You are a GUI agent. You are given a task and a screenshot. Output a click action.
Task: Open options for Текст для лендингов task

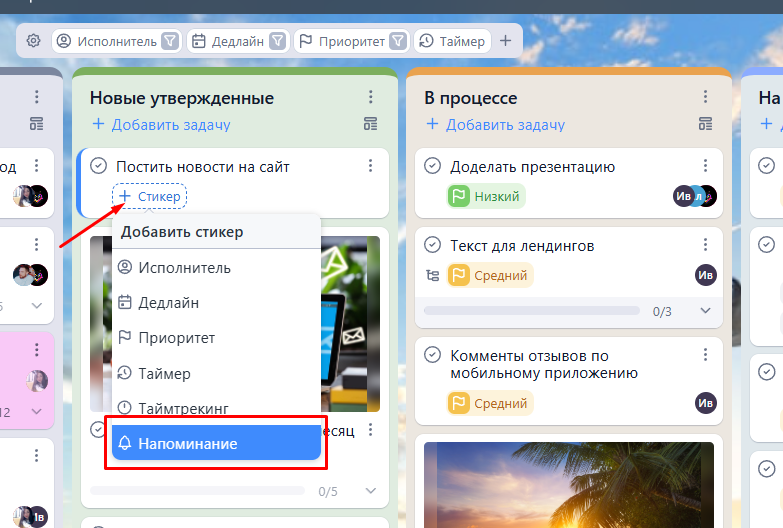[705, 245]
